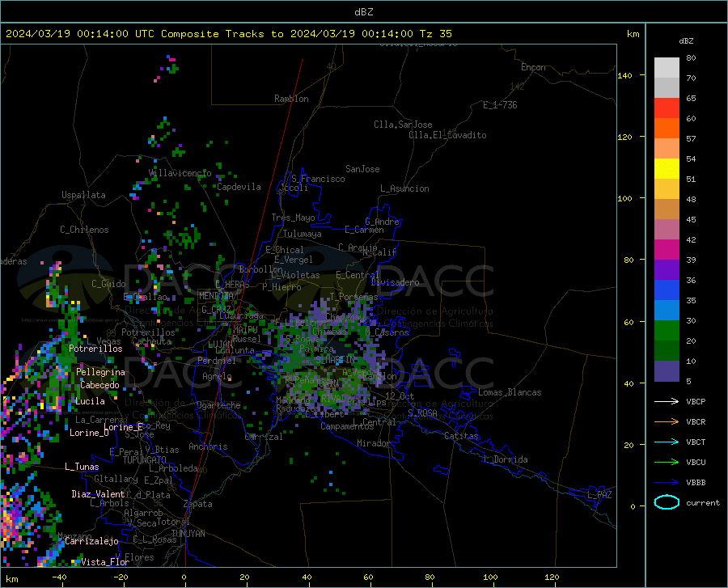Click the Clla.SanJose map label

pos(403,125)
